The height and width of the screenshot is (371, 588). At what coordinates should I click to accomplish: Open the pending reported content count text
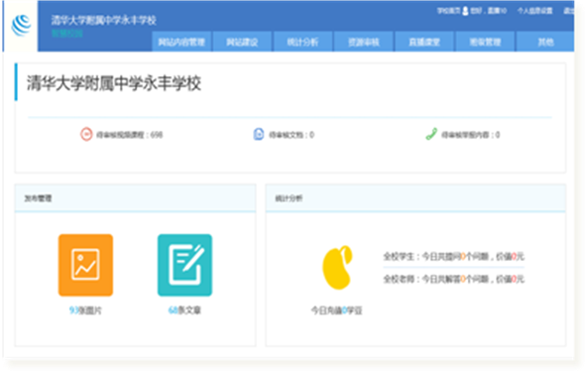click(x=471, y=135)
